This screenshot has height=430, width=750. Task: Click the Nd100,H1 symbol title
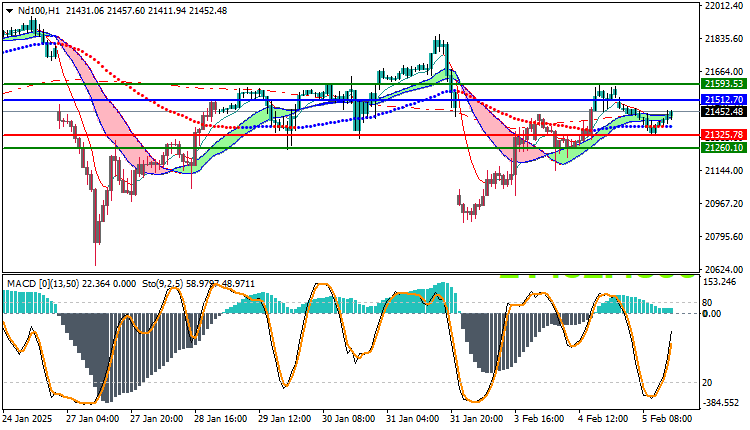[39, 11]
